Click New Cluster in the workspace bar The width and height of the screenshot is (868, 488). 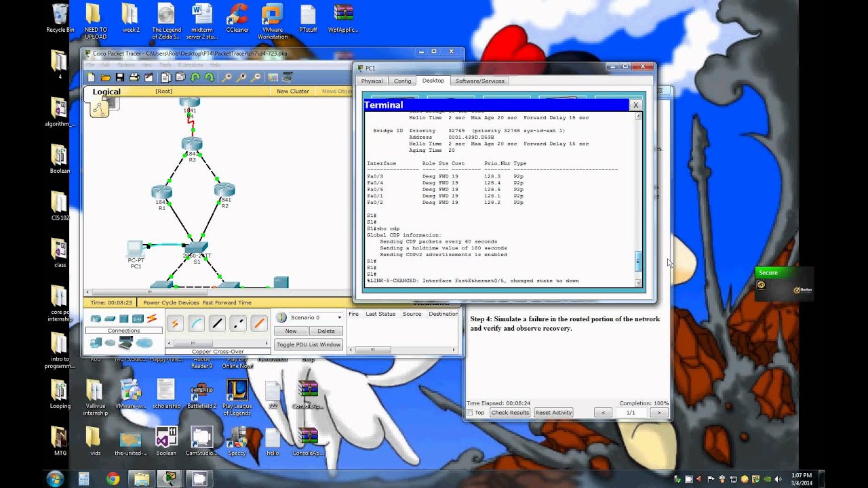click(x=293, y=91)
